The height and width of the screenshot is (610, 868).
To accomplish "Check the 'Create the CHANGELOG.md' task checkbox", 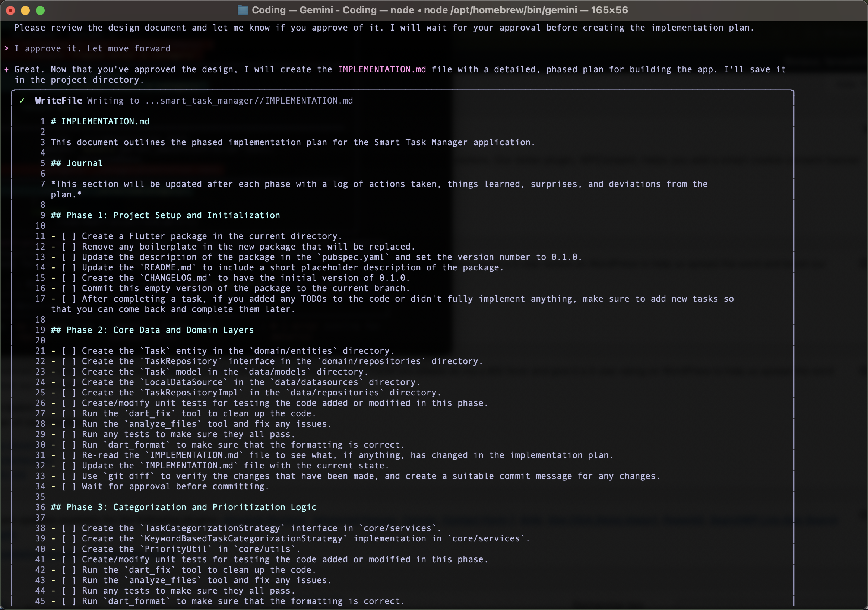I will (x=69, y=278).
